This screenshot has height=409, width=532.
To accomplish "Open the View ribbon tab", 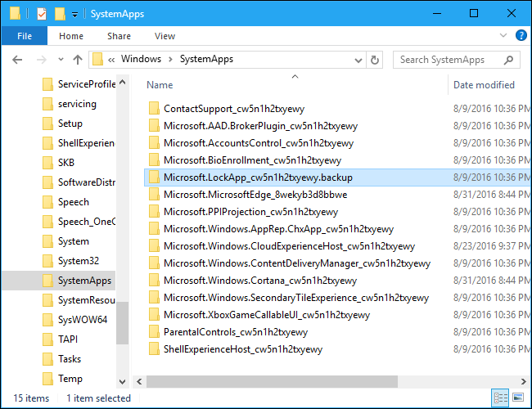I will click(x=165, y=36).
